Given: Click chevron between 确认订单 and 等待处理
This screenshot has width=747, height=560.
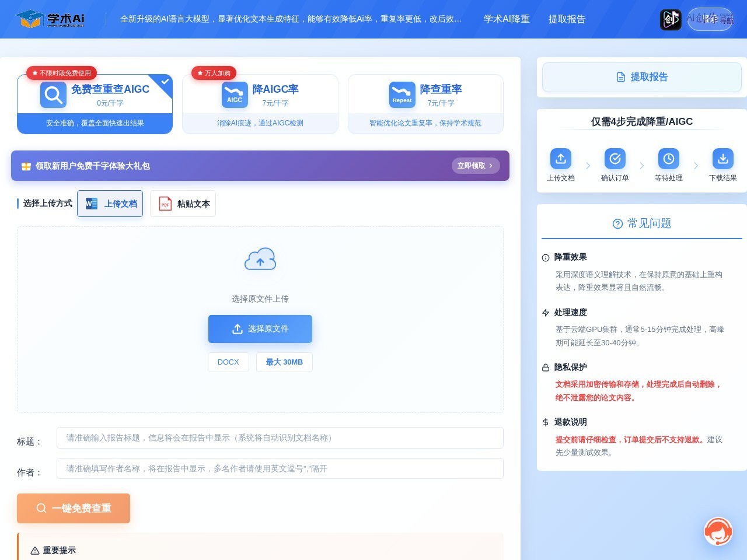Looking at the screenshot, I should click(642, 166).
